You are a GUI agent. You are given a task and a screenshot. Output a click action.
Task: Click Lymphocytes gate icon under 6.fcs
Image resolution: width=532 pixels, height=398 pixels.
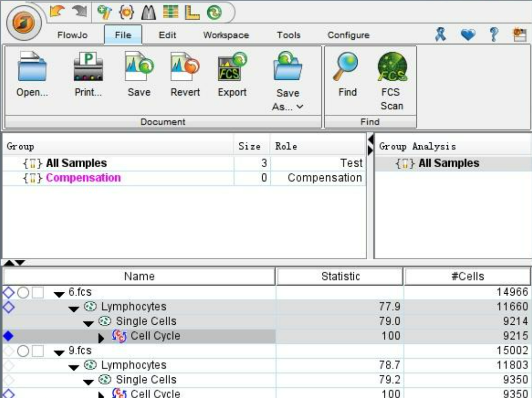(x=90, y=306)
